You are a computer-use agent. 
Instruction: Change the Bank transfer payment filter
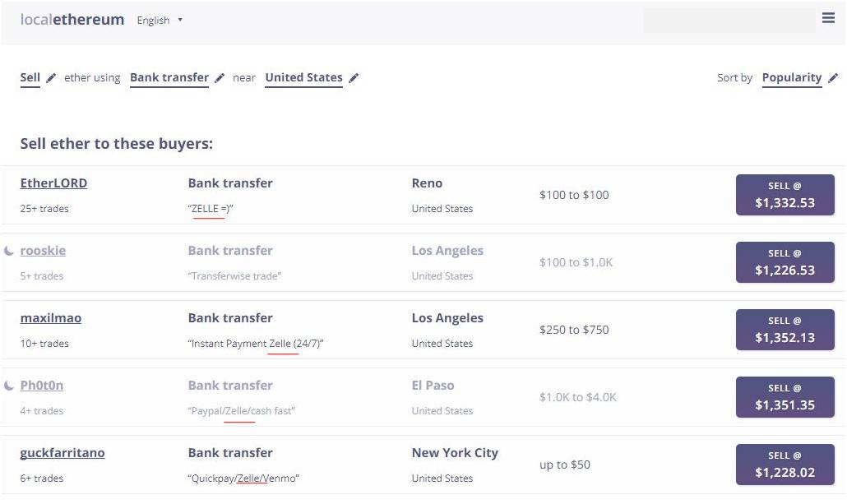click(169, 78)
